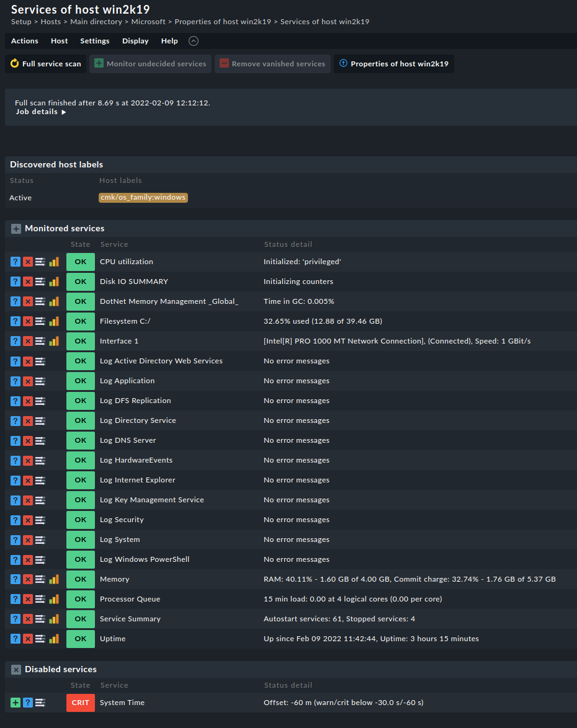The height and width of the screenshot is (728, 577).
Task: Disable the Log Security service via red X
Action: point(28,520)
